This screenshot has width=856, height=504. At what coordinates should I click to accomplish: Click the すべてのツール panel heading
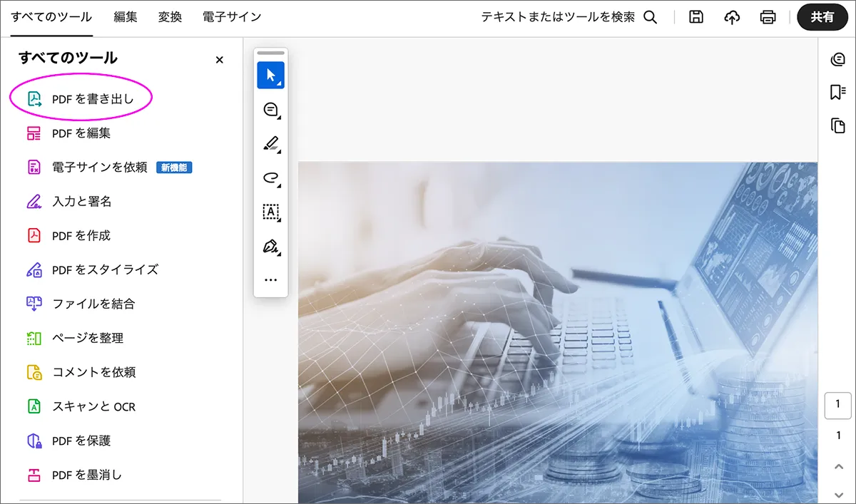click(68, 58)
